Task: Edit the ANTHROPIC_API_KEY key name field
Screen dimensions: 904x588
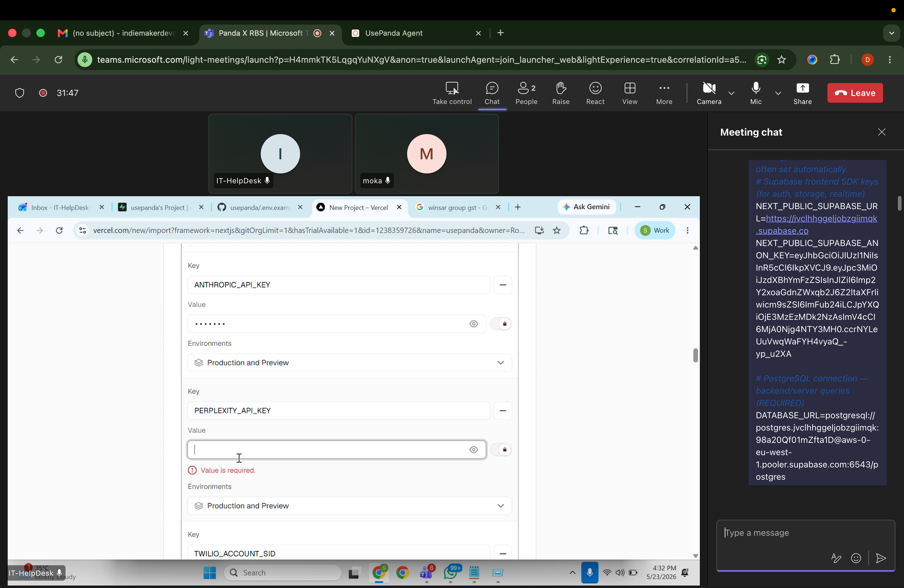Action: tap(339, 285)
